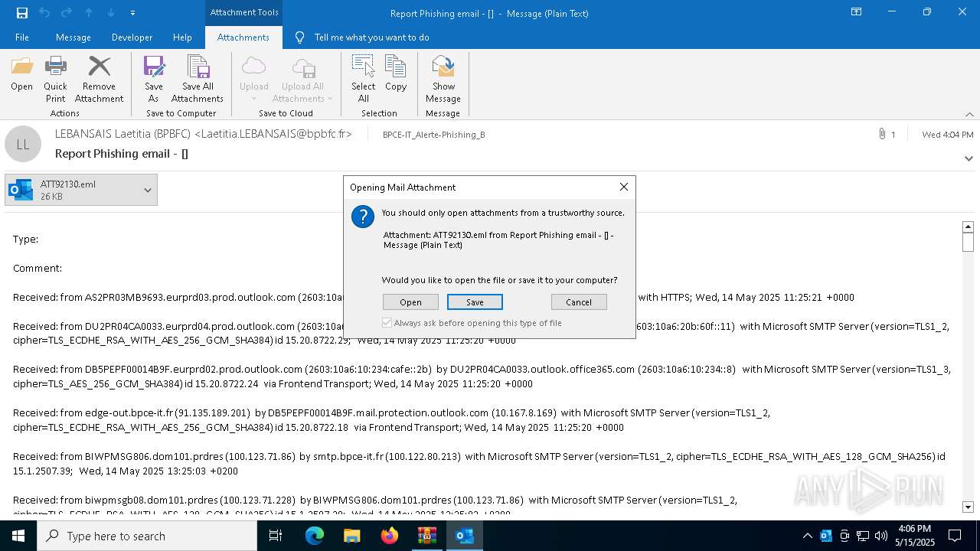Click the Next Item down arrow

(x=111, y=13)
